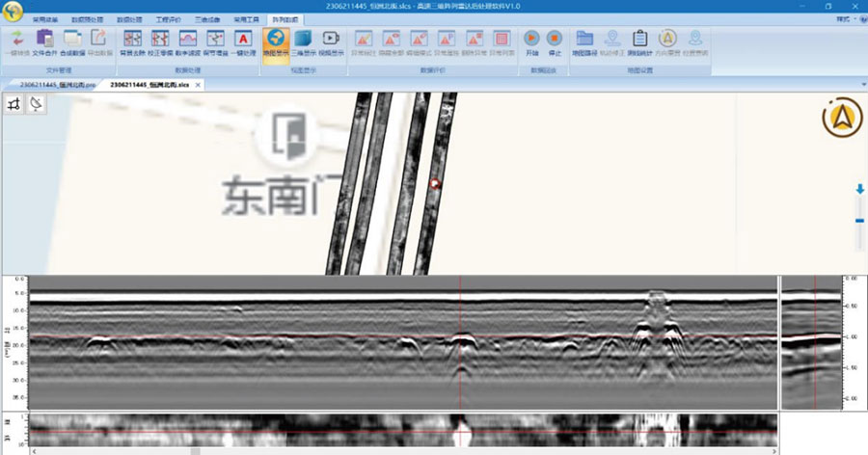Select the crop tool at map top-left
This screenshot has width=868, height=455.
pos(14,104)
